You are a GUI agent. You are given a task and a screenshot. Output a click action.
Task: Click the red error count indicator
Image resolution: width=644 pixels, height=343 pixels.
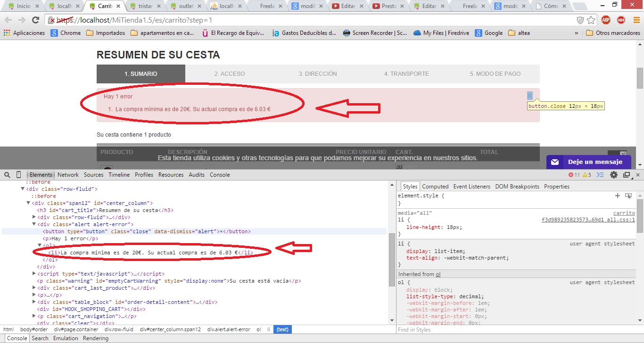coord(575,175)
